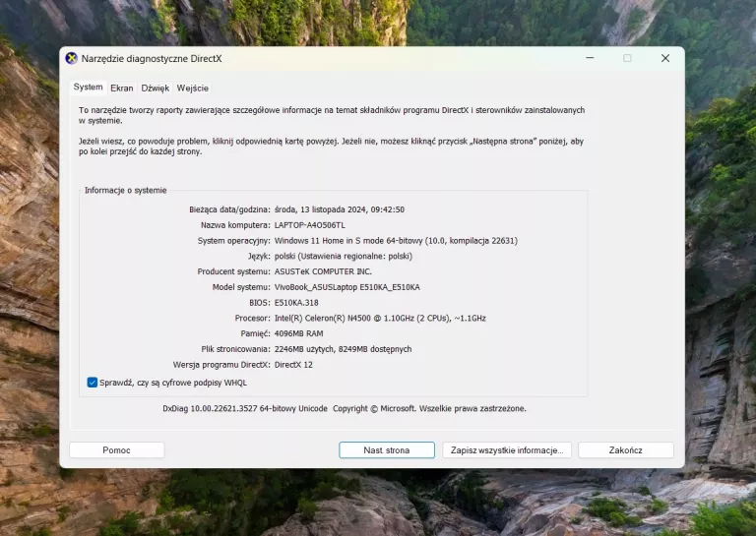The width and height of the screenshot is (756, 536).
Task: Select the manufacturer ASUSTeK COMPUTER INC.
Action: [x=323, y=271]
